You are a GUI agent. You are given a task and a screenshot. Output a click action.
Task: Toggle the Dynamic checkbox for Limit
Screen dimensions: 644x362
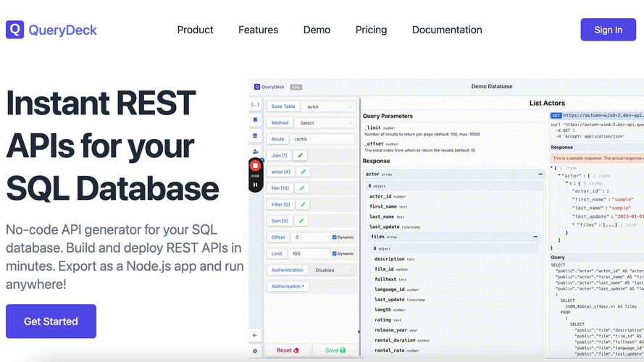click(335, 253)
